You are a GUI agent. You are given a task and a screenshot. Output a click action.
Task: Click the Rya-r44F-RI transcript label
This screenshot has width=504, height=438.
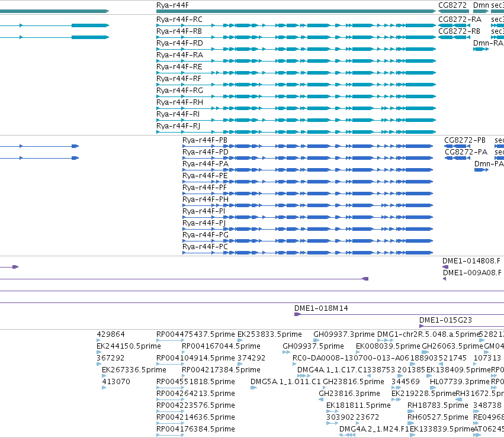tap(178, 115)
